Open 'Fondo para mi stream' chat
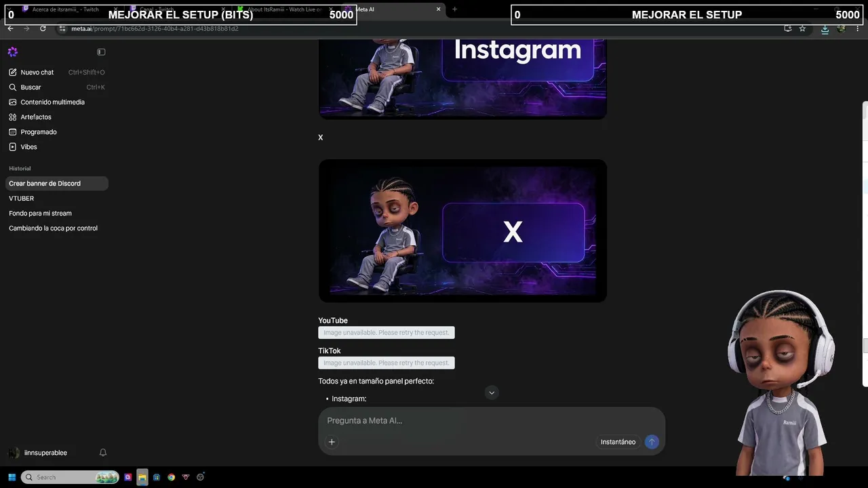This screenshot has width=868, height=488. tap(57, 213)
